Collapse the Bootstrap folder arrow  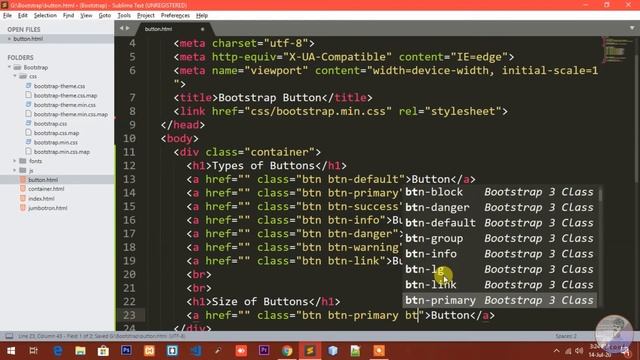[9, 67]
